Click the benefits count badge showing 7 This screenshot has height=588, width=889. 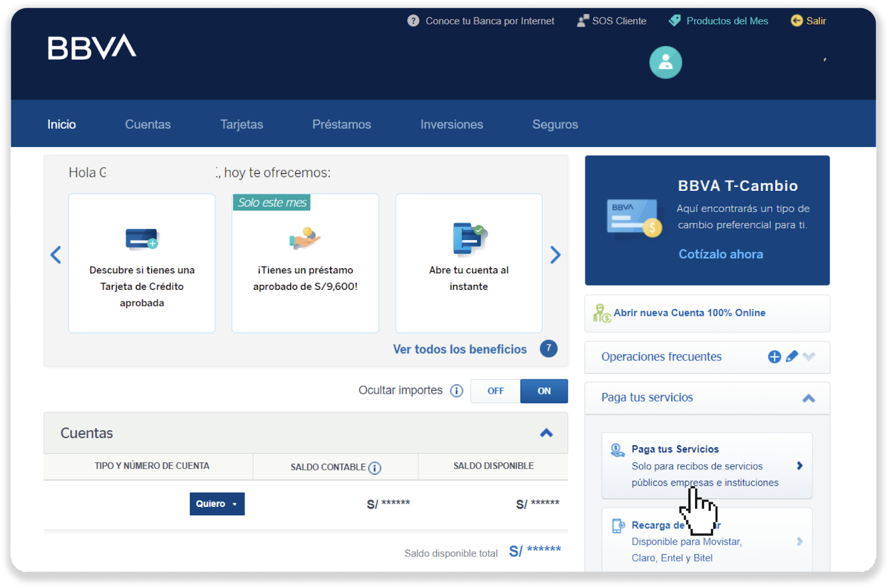coord(548,349)
